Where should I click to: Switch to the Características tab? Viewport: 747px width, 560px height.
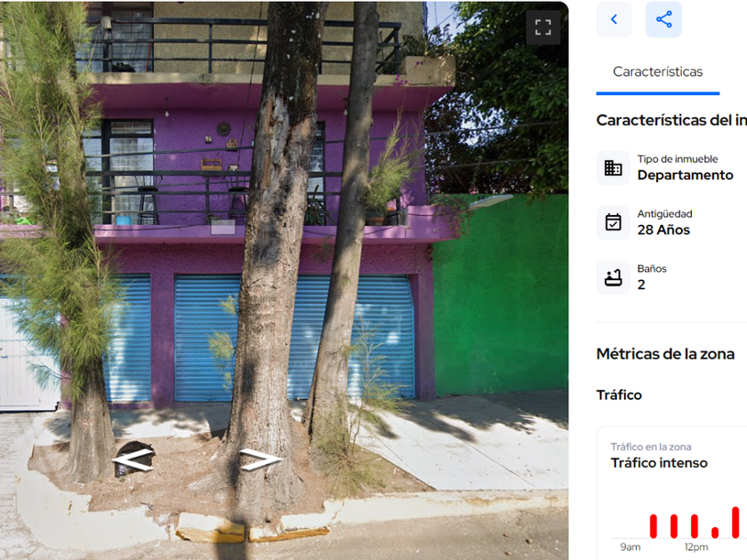(657, 72)
